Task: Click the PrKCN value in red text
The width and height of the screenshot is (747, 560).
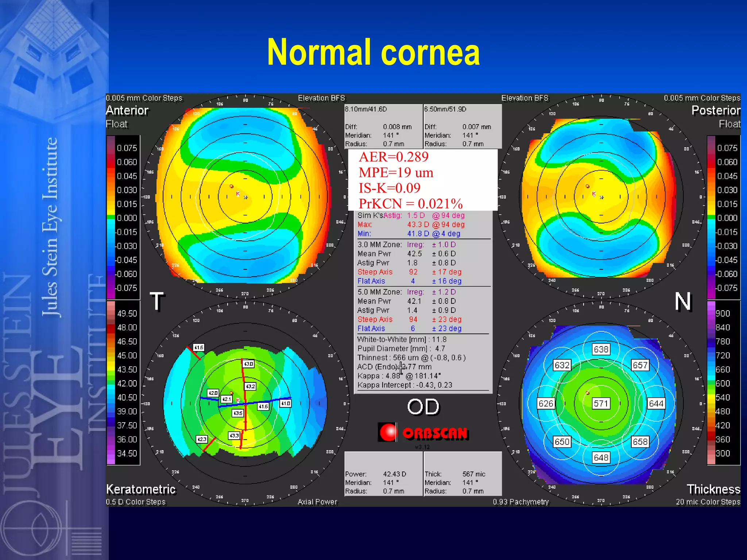Action: tap(411, 203)
